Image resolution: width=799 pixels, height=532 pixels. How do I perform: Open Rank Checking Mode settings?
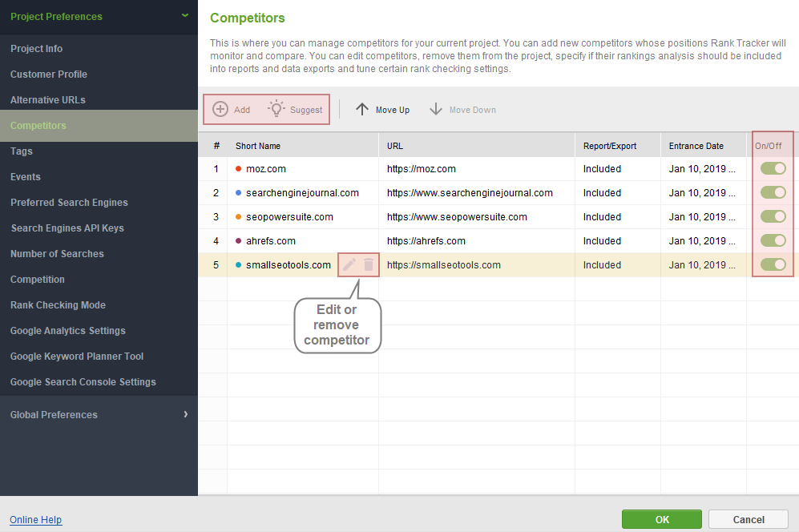(x=99, y=304)
